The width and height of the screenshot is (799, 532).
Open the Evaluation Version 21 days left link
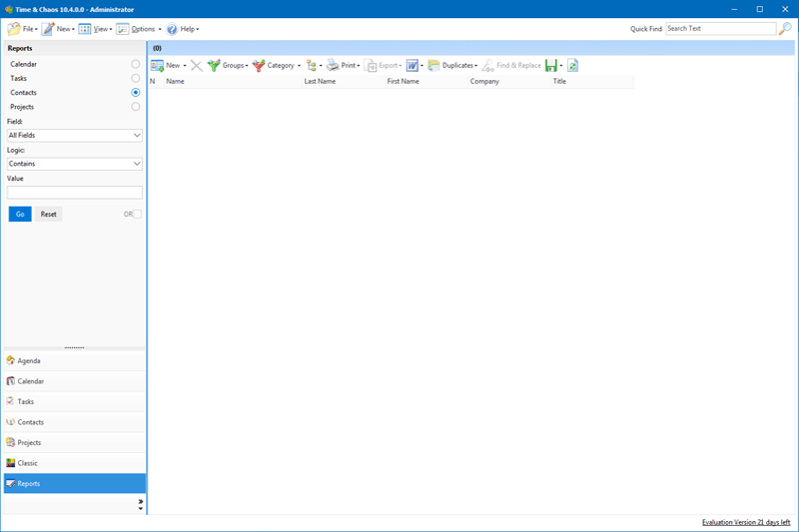tap(746, 522)
